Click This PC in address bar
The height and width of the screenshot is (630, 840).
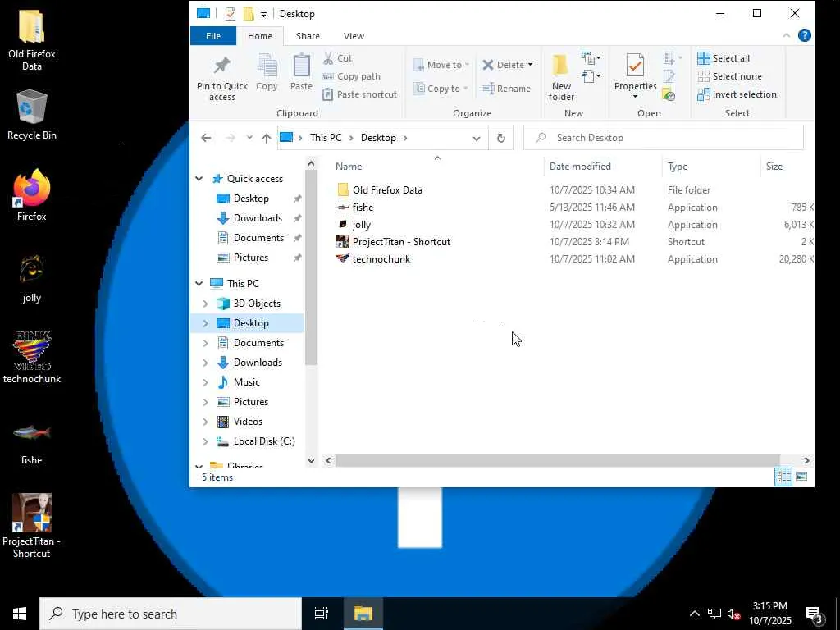pyautogui.click(x=326, y=138)
